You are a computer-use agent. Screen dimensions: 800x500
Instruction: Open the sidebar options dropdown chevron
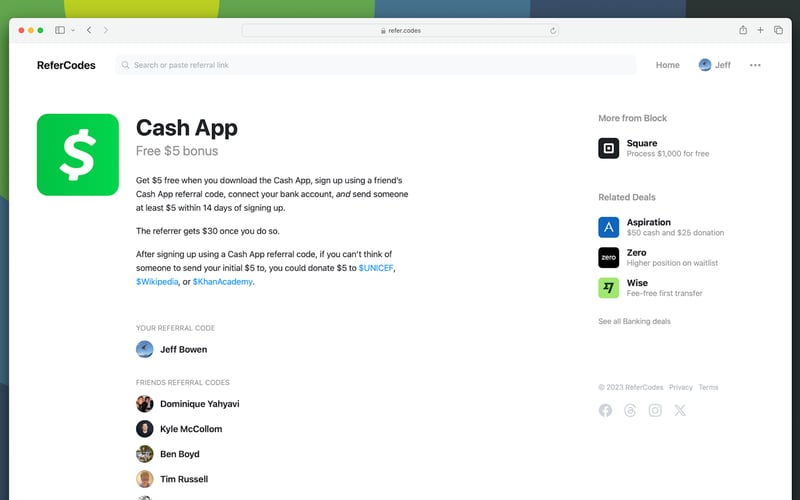(x=73, y=30)
